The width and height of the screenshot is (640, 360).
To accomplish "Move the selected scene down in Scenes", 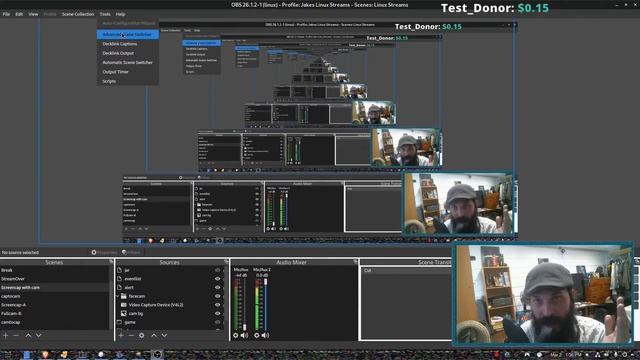I will [x=38, y=336].
